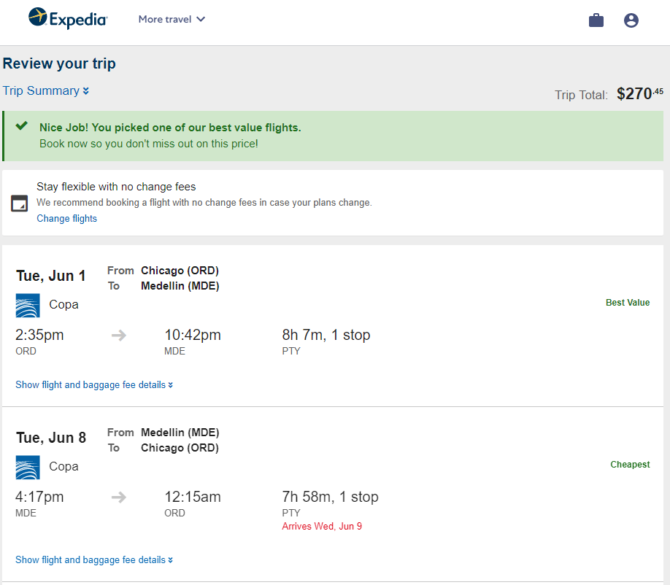Viewport: 670px width, 585px height.
Task: Click the Change flights link
Action: click(67, 218)
